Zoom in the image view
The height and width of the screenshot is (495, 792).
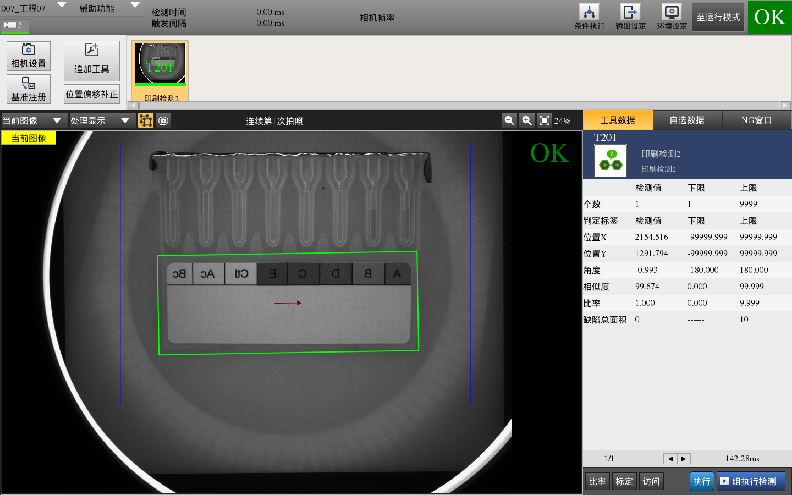pos(527,120)
